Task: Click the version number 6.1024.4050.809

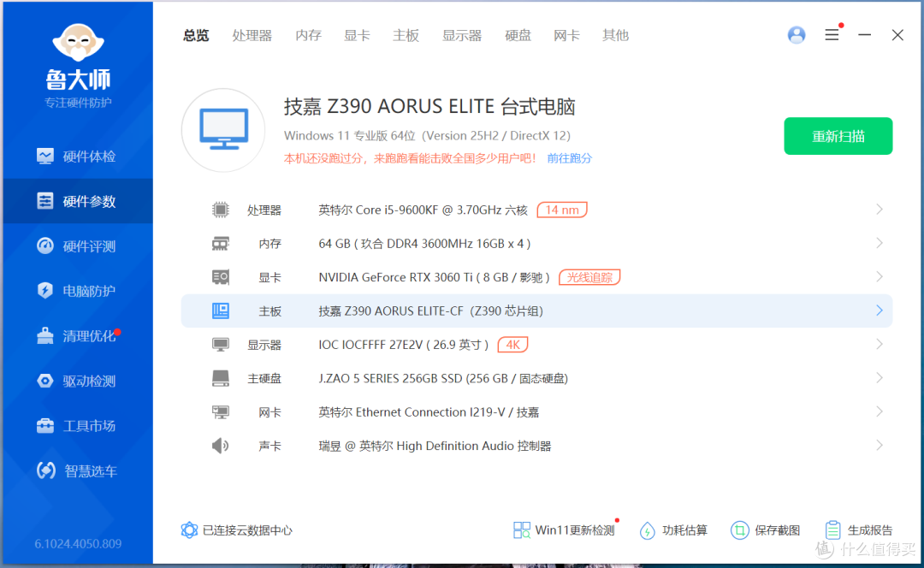Action: [78, 543]
